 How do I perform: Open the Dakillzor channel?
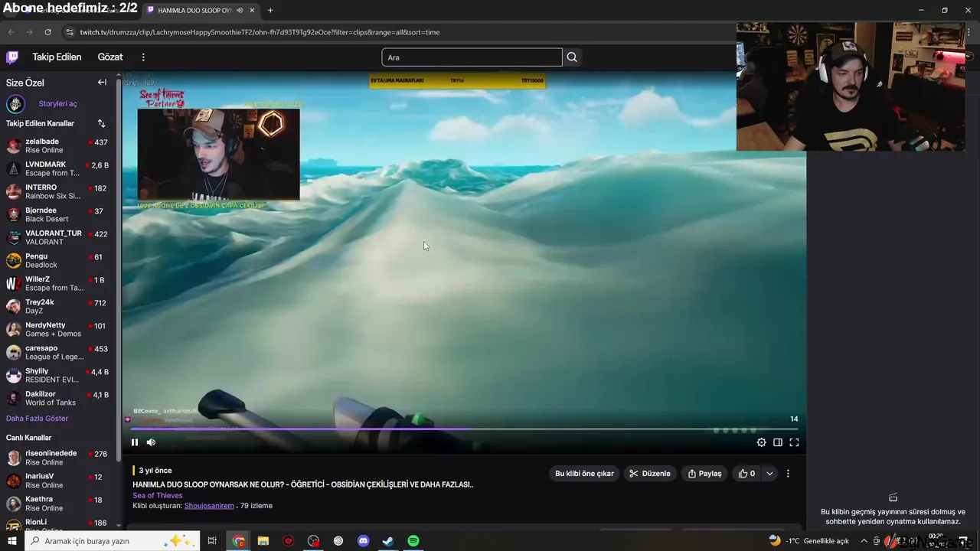57,398
